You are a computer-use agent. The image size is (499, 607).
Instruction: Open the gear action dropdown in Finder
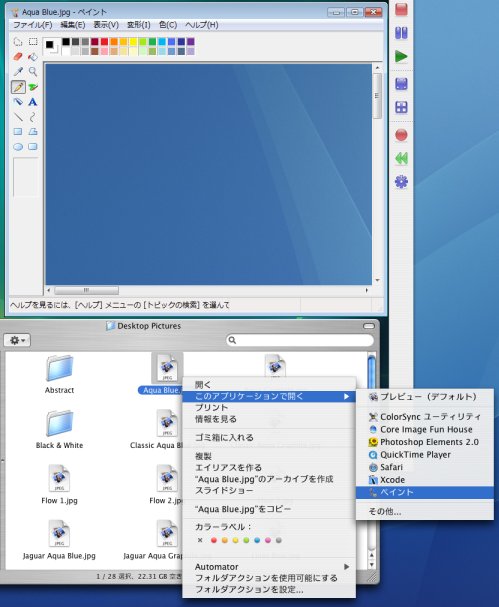[x=17, y=340]
